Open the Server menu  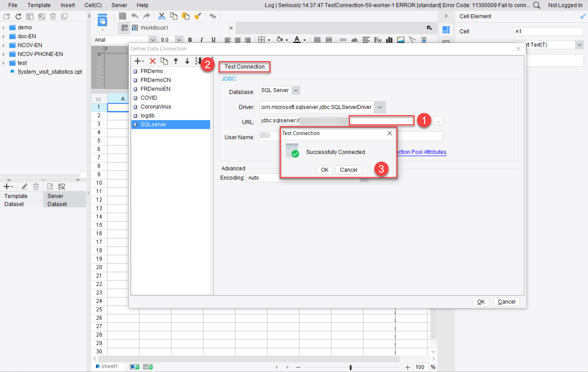(x=119, y=5)
